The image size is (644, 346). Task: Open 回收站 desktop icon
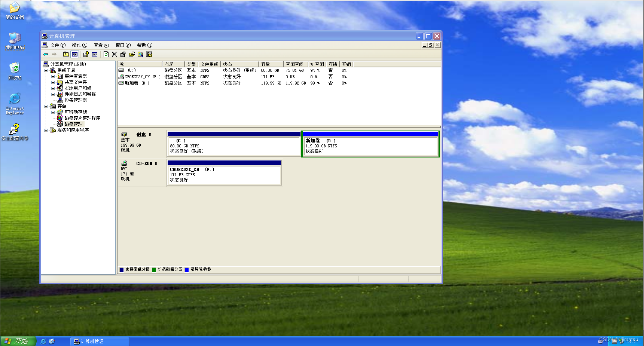[15, 71]
